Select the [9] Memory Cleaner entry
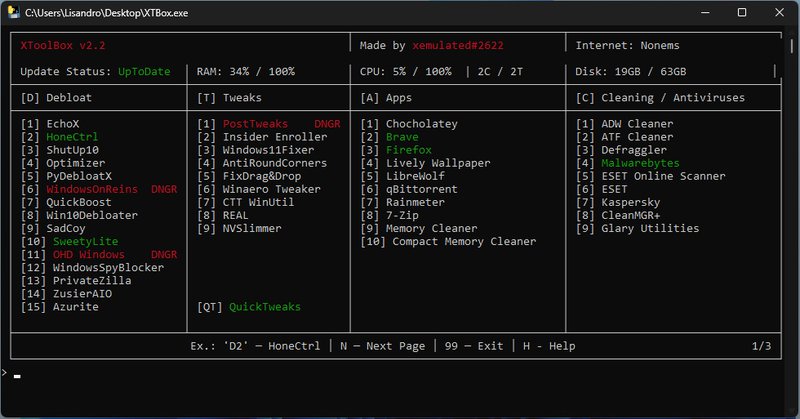800x419 pixels. point(418,228)
